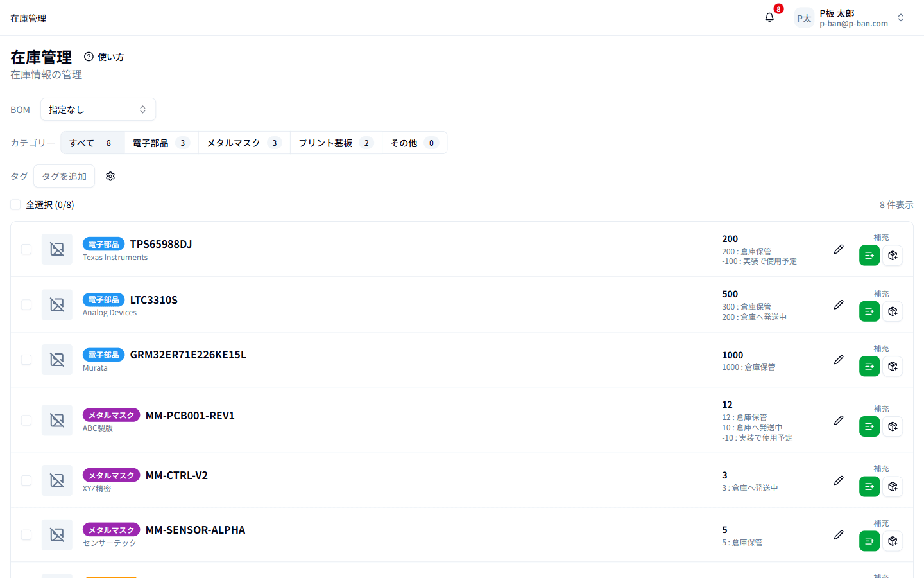Click the LTC3310S placeholder image thumbnail

57,304
